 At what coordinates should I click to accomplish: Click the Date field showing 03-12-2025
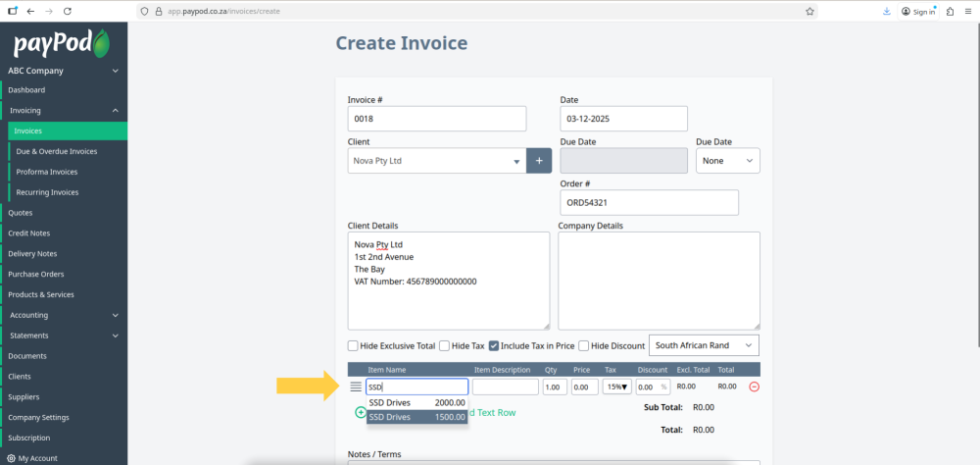(623, 119)
